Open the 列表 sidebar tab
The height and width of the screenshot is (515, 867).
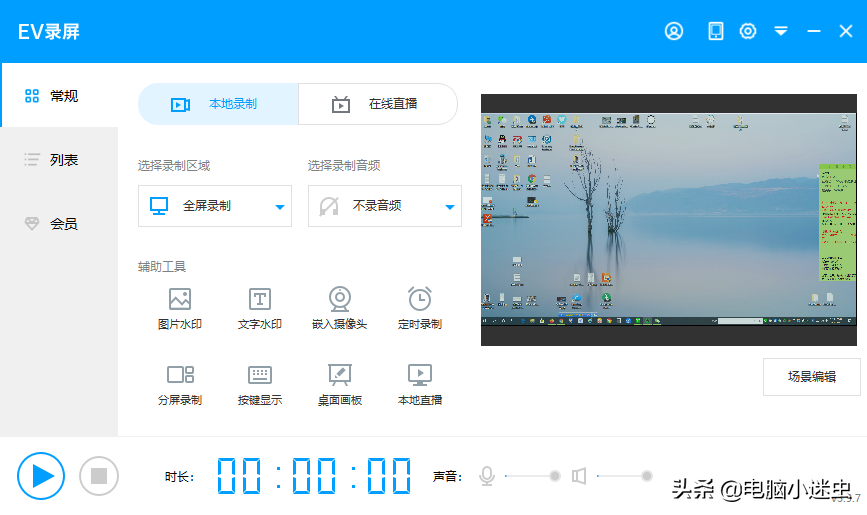pyautogui.click(x=59, y=160)
